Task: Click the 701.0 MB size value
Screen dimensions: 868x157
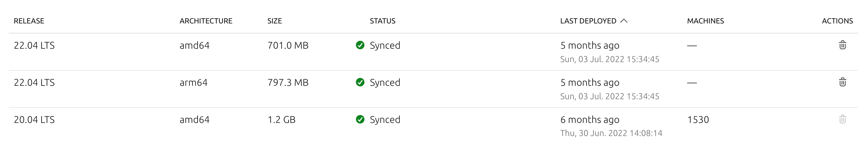Action: coord(288,45)
